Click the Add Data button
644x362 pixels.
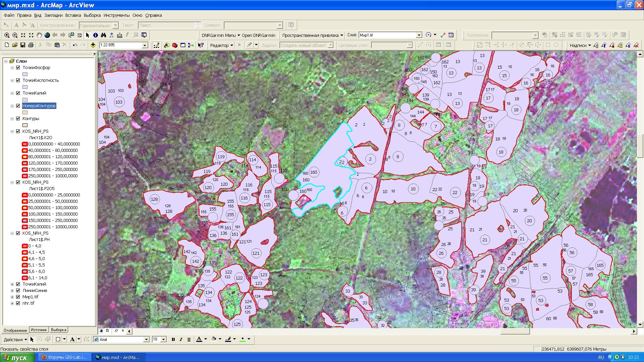click(93, 45)
